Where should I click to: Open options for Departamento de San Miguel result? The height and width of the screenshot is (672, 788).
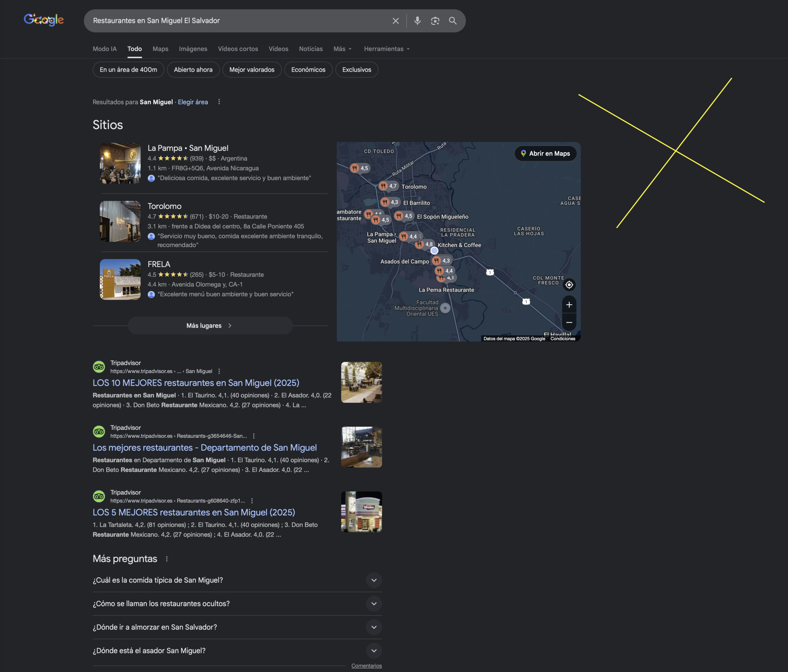click(x=254, y=436)
